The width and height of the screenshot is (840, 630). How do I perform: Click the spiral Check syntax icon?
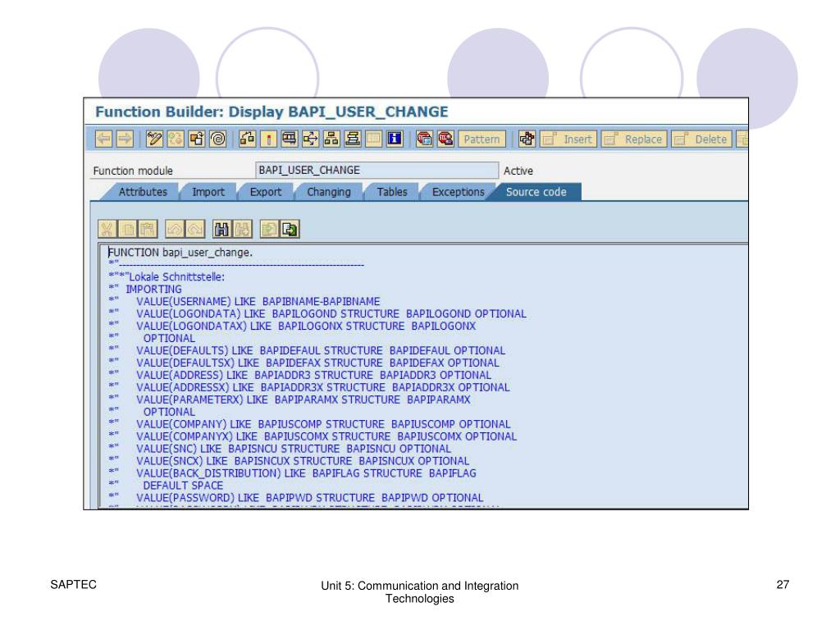(218, 139)
